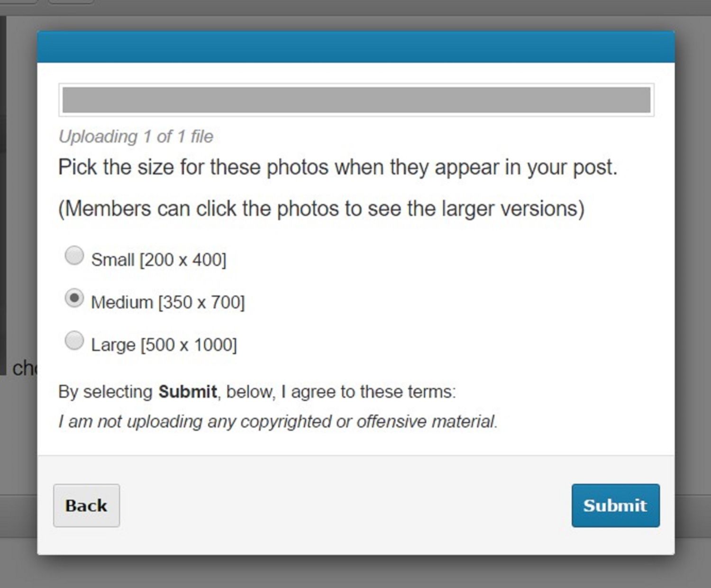The height and width of the screenshot is (588, 711).
Task: Click the "Members can click the photos" note
Action: click(321, 209)
